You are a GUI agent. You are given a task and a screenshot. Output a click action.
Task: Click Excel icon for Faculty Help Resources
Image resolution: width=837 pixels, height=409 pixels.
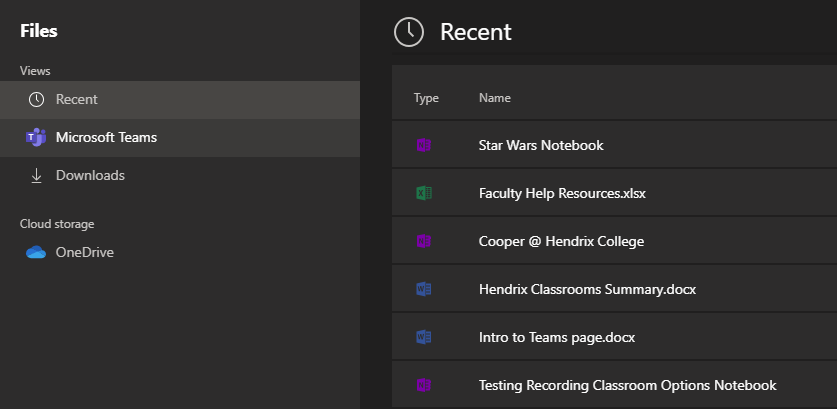[x=424, y=193]
